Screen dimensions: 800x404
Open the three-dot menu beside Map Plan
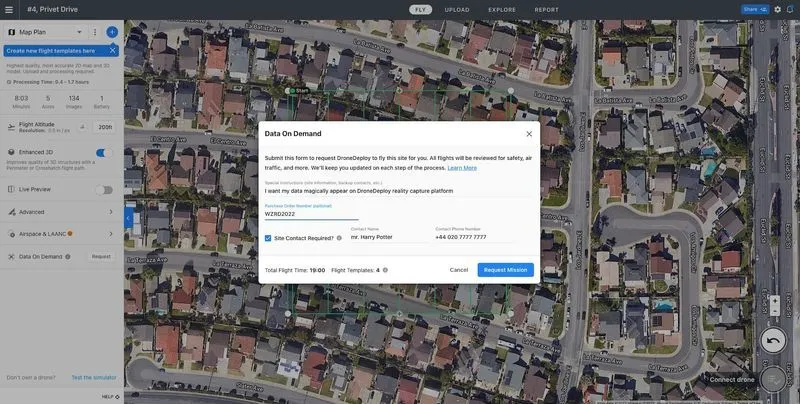click(94, 32)
